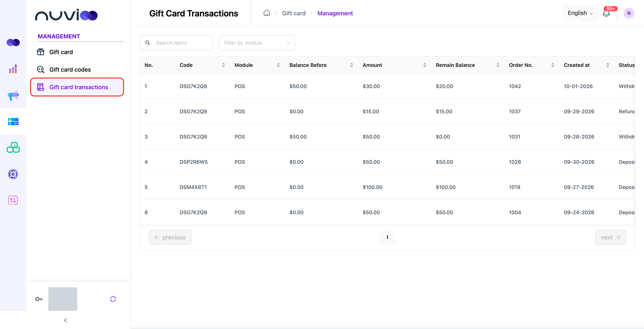This screenshot has height=329, width=644.
Task: Open the Nuvio home icon in left rail
Action: point(13,42)
